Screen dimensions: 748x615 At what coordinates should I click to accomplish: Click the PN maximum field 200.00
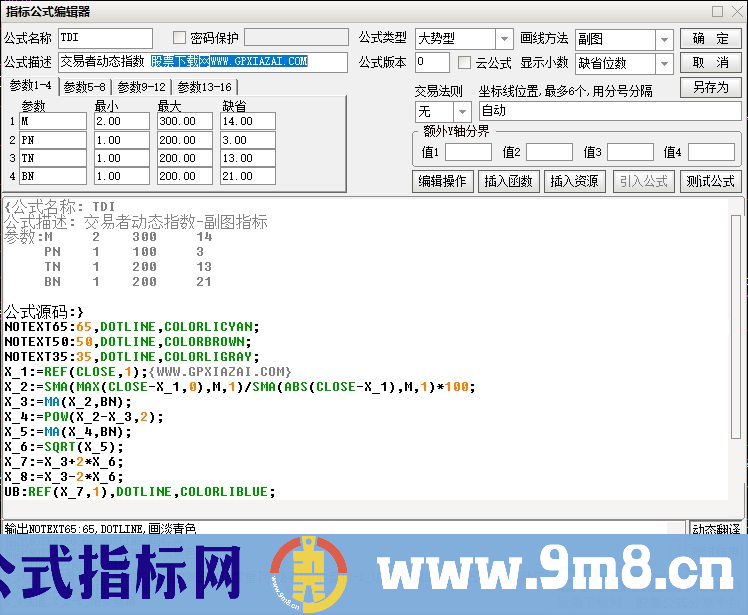pos(185,140)
